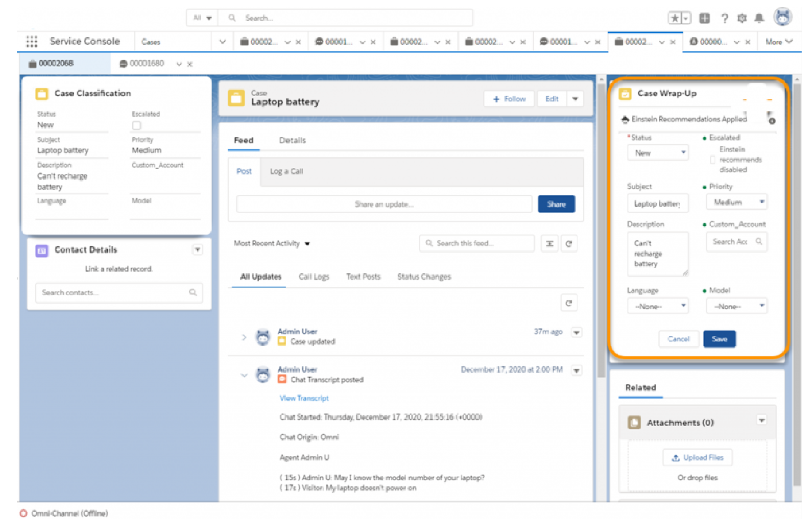Open the Global Actions plus icon
The image size is (812, 526).
[704, 18]
